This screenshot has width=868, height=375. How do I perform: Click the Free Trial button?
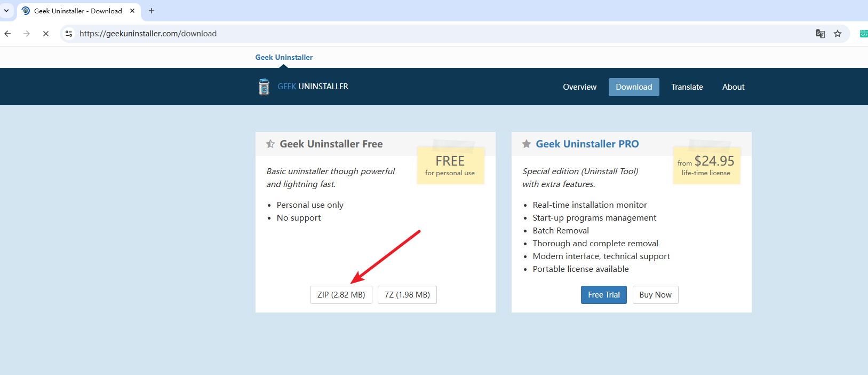(x=604, y=295)
